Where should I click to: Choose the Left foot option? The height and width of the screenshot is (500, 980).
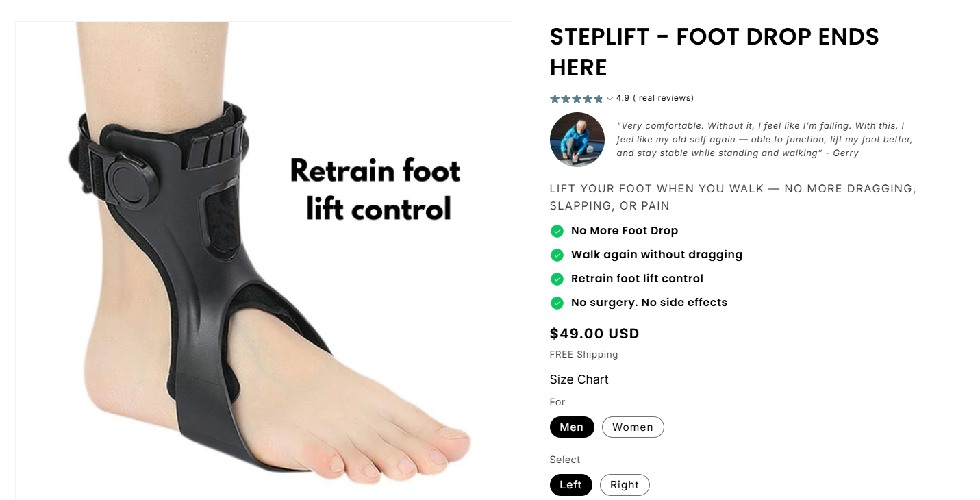click(x=570, y=485)
